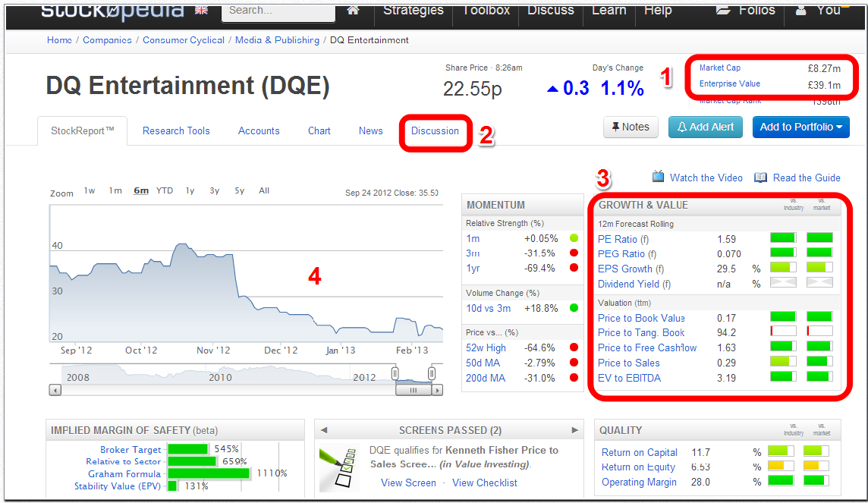
Task: Open the Strategies menu
Action: pos(414,10)
